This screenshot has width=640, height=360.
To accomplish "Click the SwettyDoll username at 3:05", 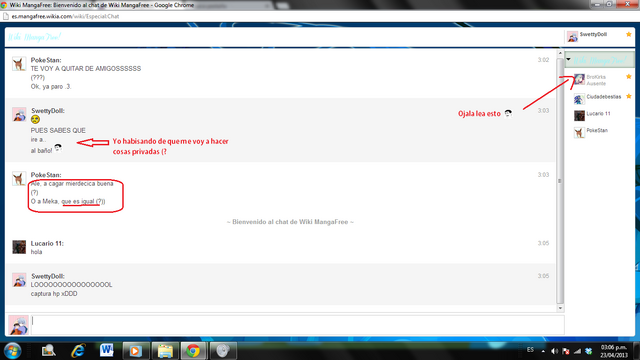I will 48,276.
